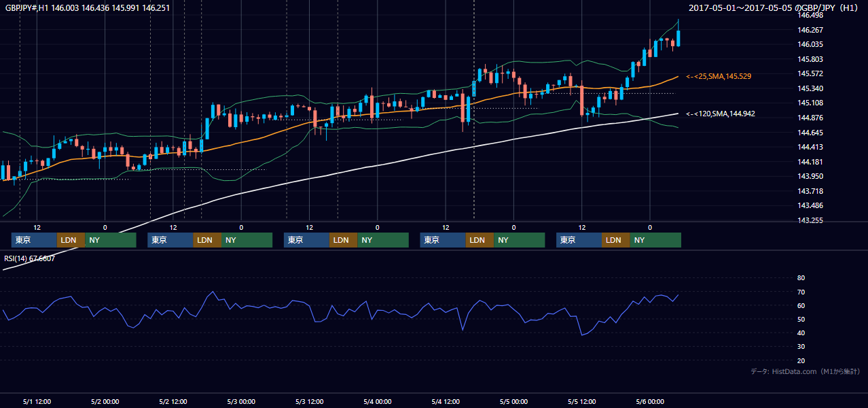
Task: Select the RSI scale label 40
Action: click(801, 333)
